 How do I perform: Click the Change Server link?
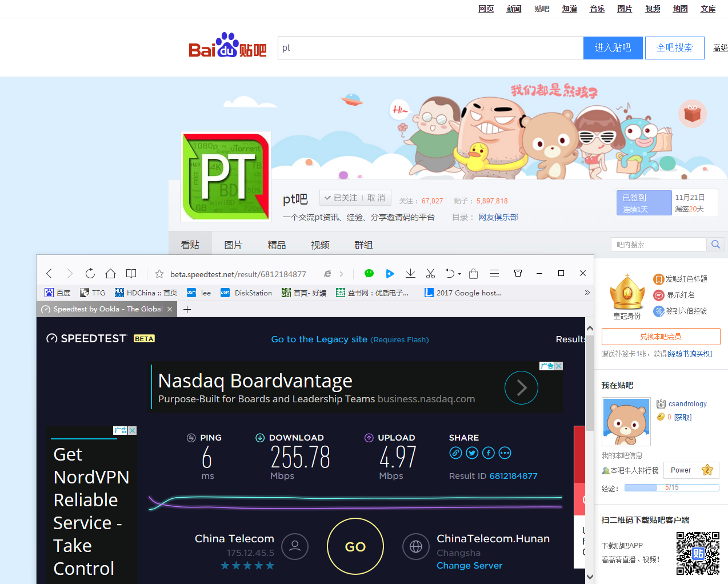[x=470, y=565]
